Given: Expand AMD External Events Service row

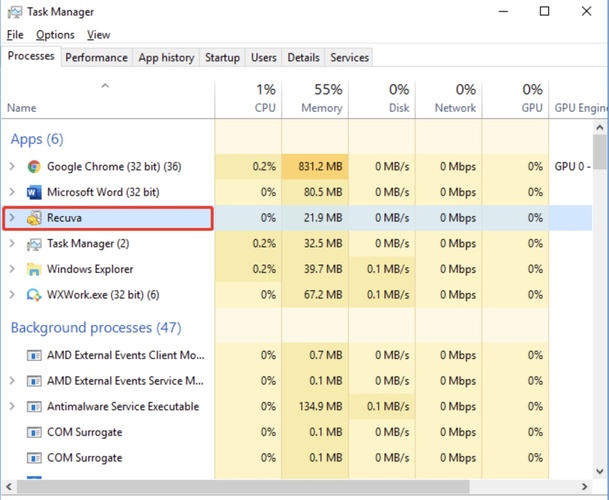Looking at the screenshot, I should (12, 381).
